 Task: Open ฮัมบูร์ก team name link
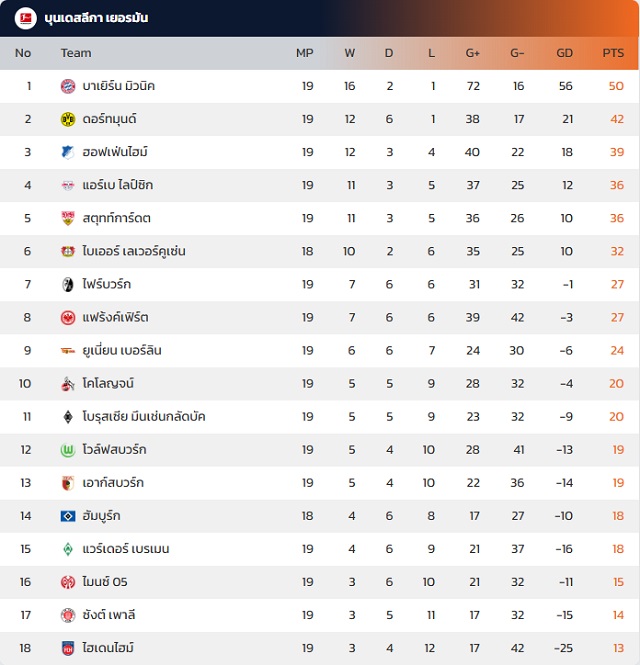click(x=104, y=516)
